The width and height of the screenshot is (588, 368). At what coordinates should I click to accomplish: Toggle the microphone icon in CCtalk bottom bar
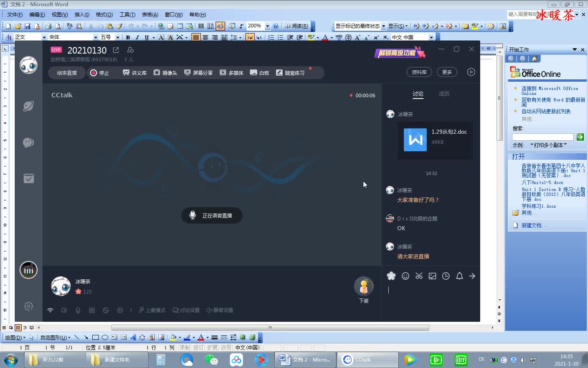pos(78,310)
